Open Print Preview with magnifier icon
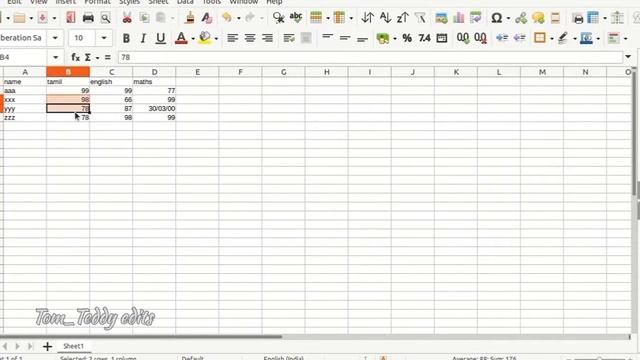This screenshot has height=360, width=640. [x=106, y=18]
